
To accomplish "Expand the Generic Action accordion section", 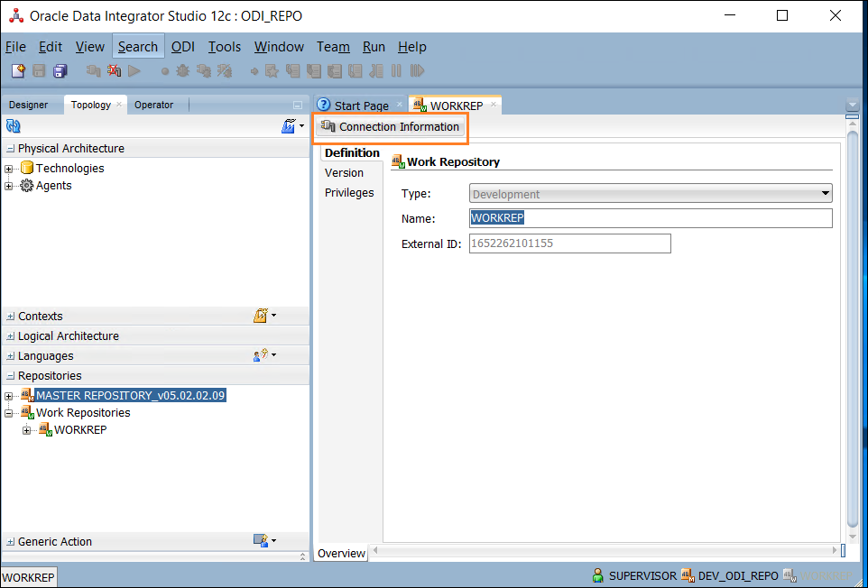I will click(10, 542).
